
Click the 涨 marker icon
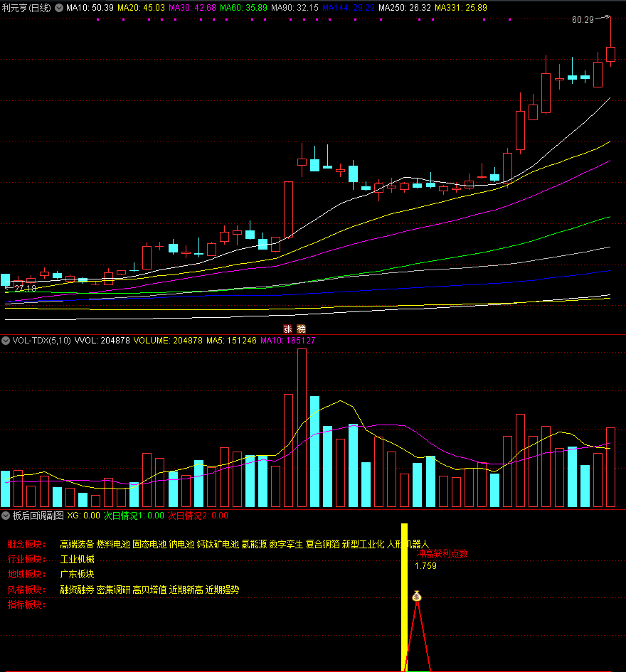[x=288, y=329]
